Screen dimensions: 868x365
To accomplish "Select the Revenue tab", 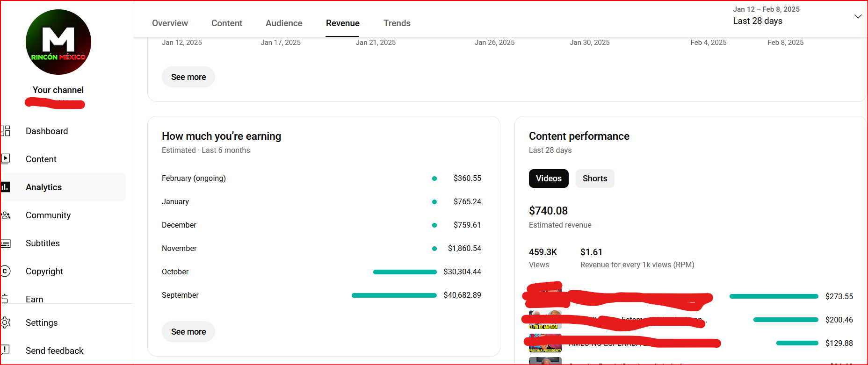I will tap(343, 23).
